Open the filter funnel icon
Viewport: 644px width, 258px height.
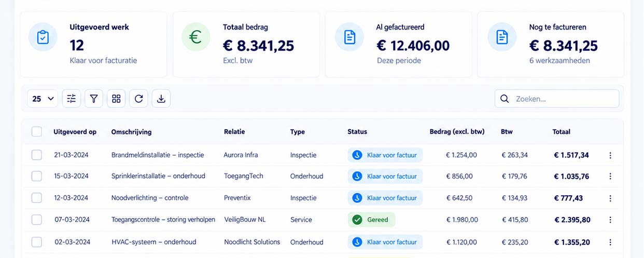[x=94, y=99]
